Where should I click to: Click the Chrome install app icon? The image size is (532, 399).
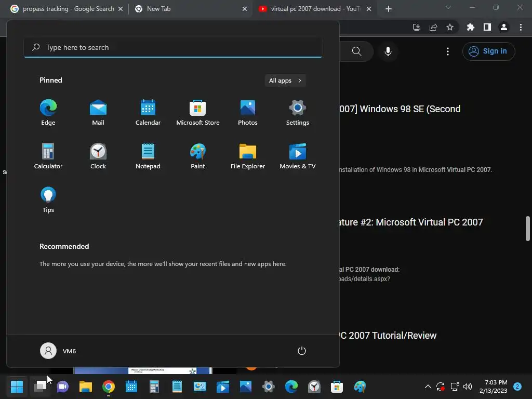[x=416, y=27]
